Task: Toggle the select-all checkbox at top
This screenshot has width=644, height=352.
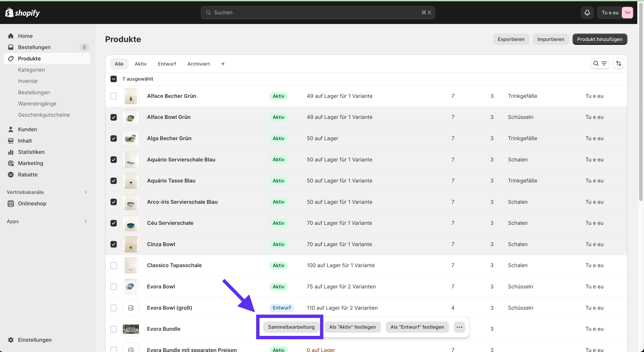Action: point(114,78)
